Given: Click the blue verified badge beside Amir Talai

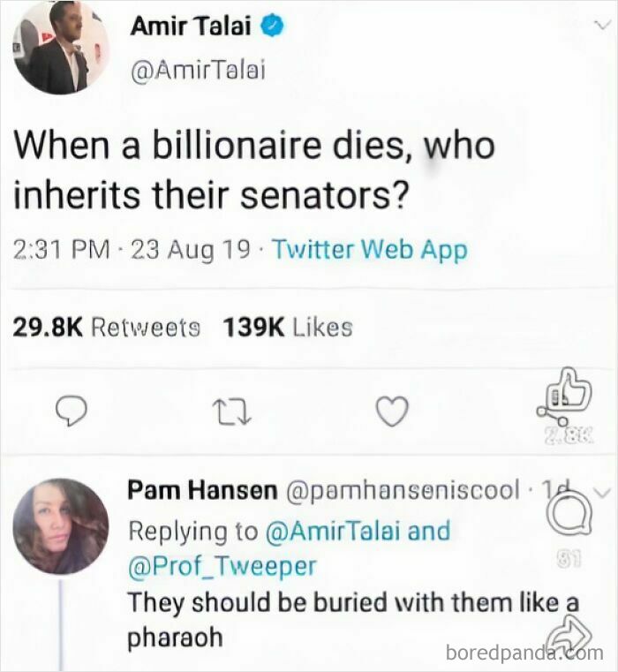Looking at the screenshot, I should pos(273,26).
